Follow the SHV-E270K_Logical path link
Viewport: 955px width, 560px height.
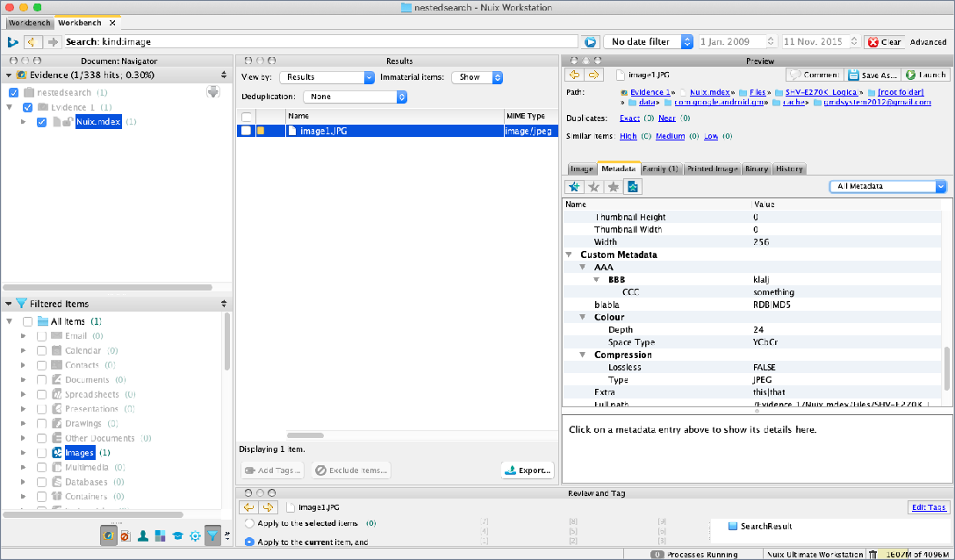tap(822, 92)
